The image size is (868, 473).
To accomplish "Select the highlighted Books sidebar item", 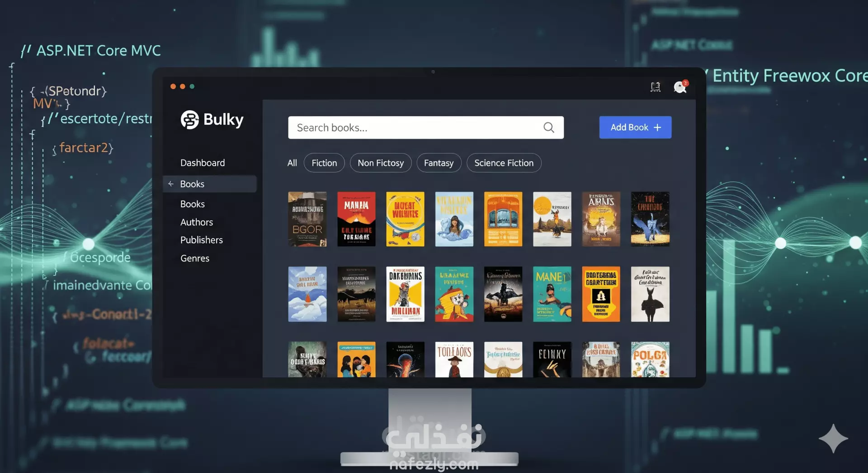I will (x=210, y=184).
